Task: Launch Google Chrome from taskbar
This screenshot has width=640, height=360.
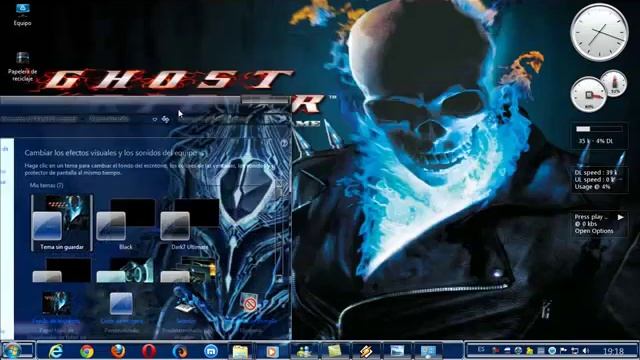Action: coord(87,351)
